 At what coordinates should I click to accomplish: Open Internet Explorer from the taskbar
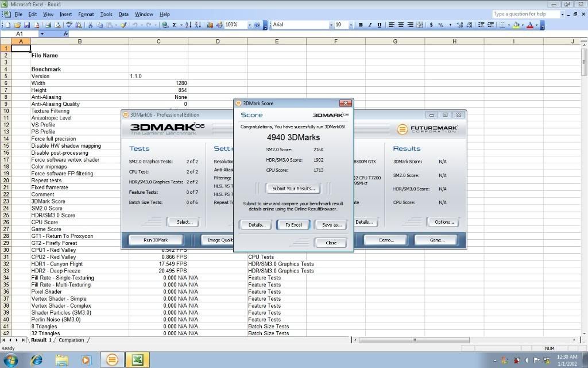pos(36,360)
